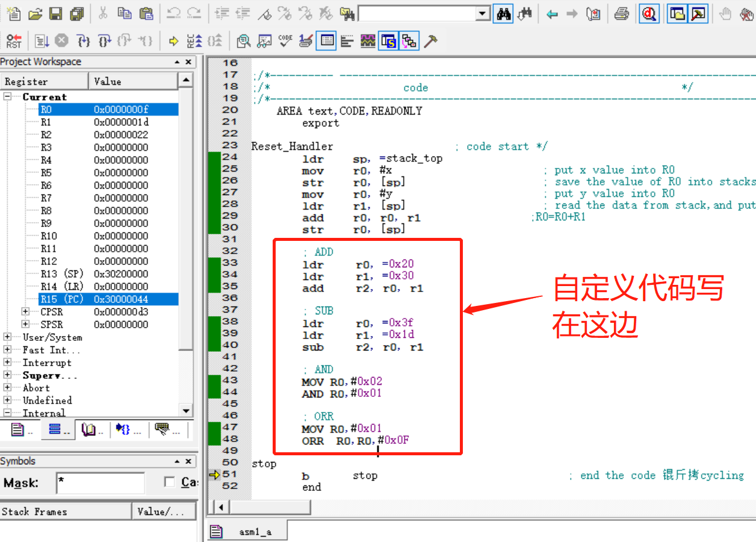The height and width of the screenshot is (542, 756).
Task: Click the Run program toolbar icon
Action: click(42, 41)
